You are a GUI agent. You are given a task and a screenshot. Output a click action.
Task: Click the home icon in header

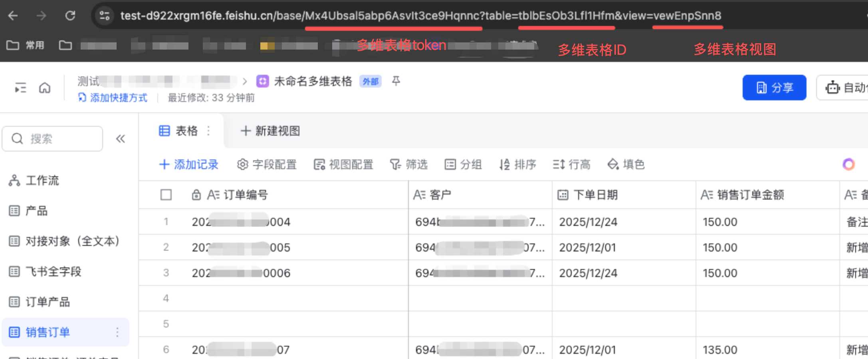[45, 88]
